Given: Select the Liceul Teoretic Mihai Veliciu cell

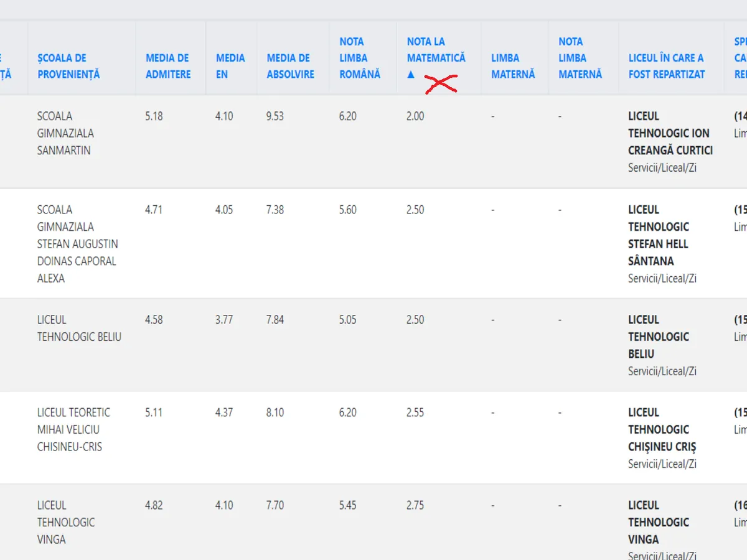Looking at the screenshot, I should [x=73, y=429].
